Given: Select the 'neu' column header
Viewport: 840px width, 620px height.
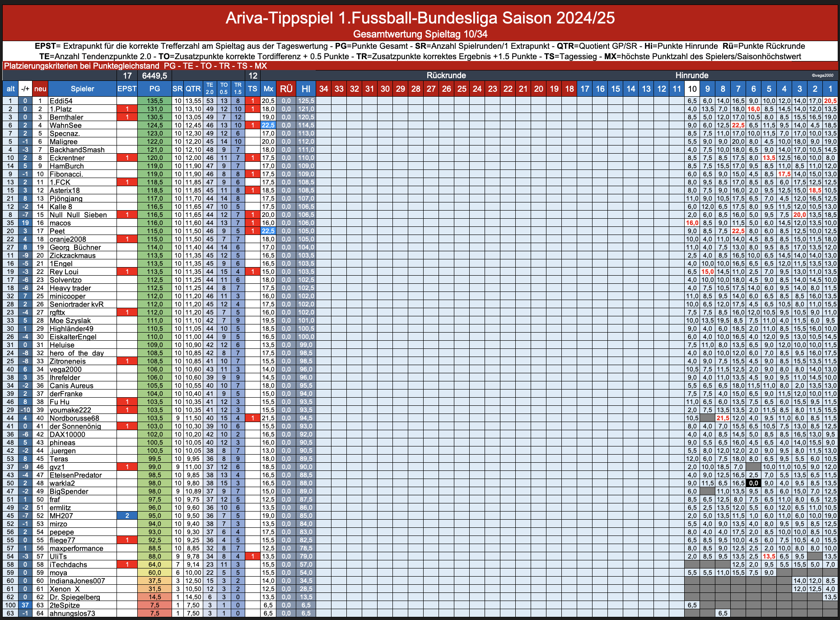Looking at the screenshot, I should point(40,89).
